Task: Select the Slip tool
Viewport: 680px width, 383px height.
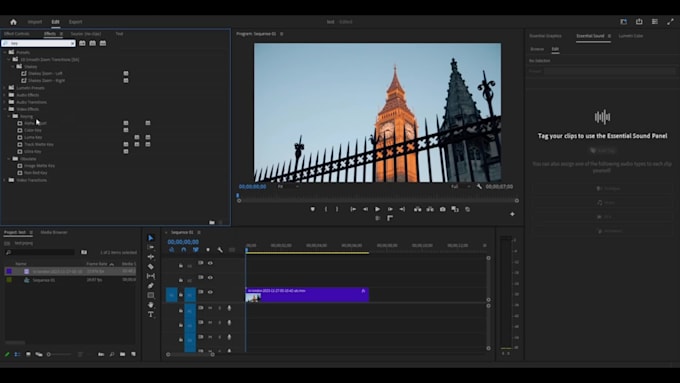Action: coord(150,276)
